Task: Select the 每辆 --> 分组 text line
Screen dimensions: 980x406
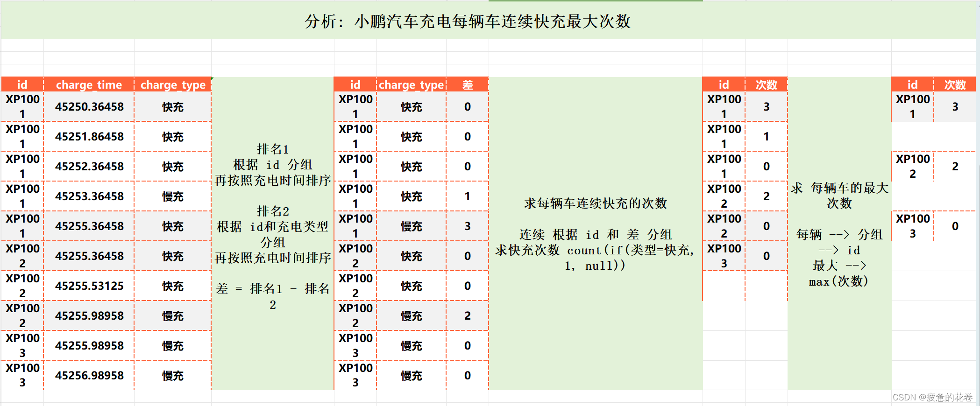Action: 839,234
